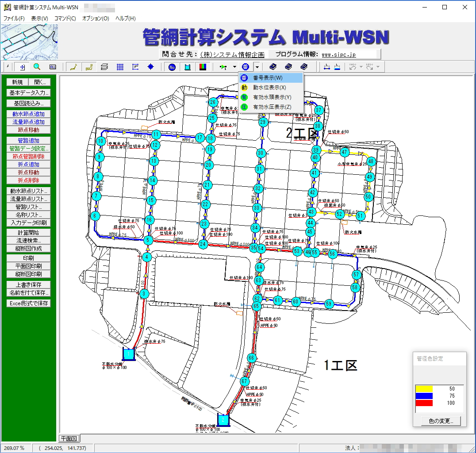Click the 節点管路削除 button
The height and width of the screenshot is (453, 476).
pos(29,156)
